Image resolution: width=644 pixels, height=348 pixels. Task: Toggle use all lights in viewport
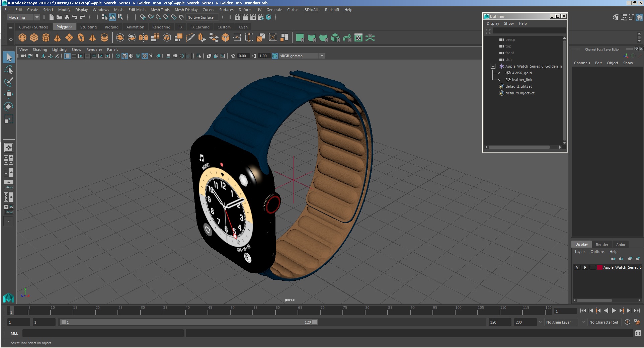click(151, 56)
